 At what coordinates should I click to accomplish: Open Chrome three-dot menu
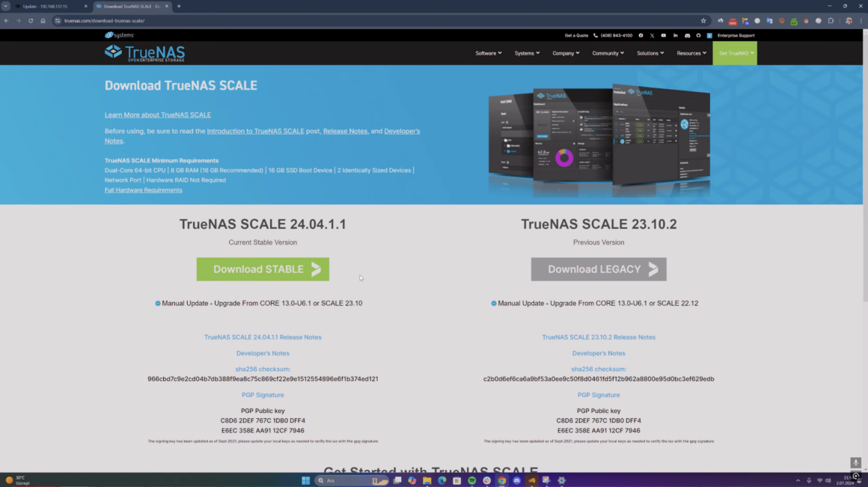(x=861, y=20)
